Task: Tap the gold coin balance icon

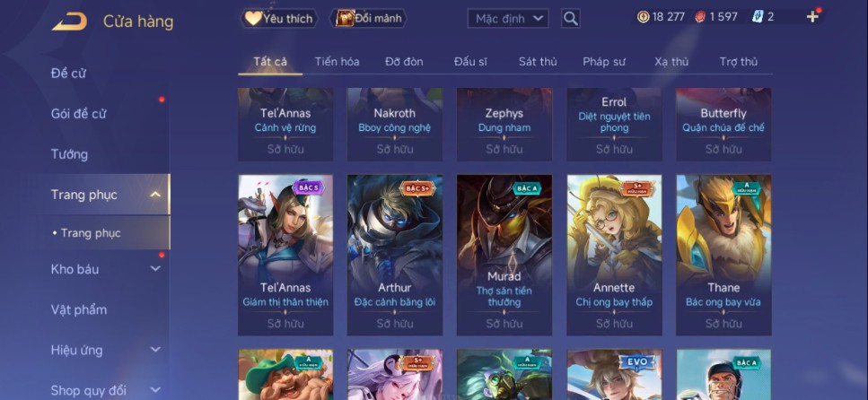Action: coord(643,17)
